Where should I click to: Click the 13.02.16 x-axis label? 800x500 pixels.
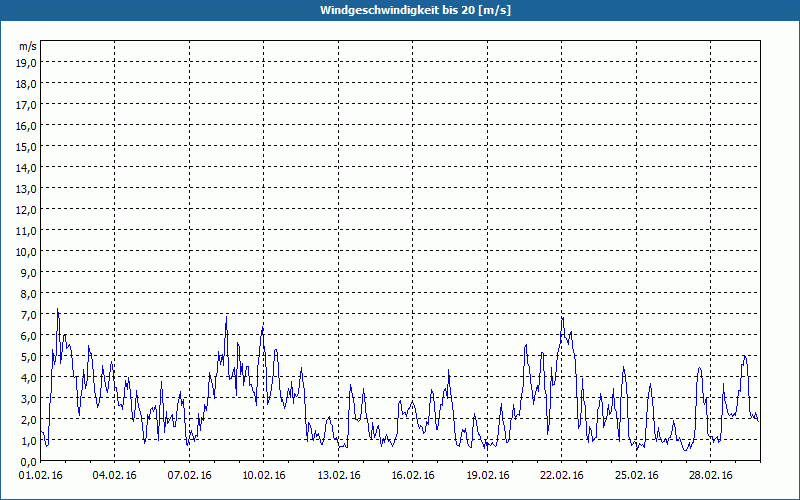pyautogui.click(x=338, y=476)
